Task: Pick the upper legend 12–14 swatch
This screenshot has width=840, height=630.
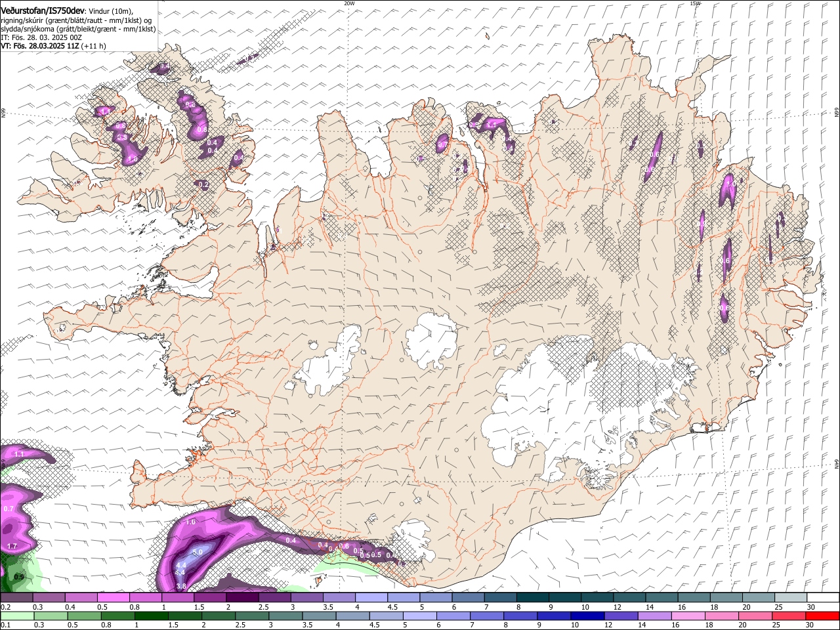Action: tap(630, 597)
